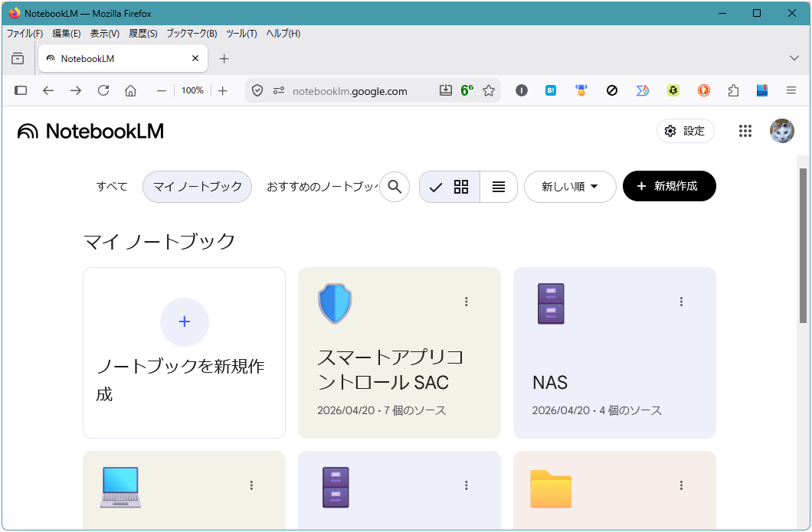
Task: Open the ブックマーク(B) menu
Action: pyautogui.click(x=192, y=33)
